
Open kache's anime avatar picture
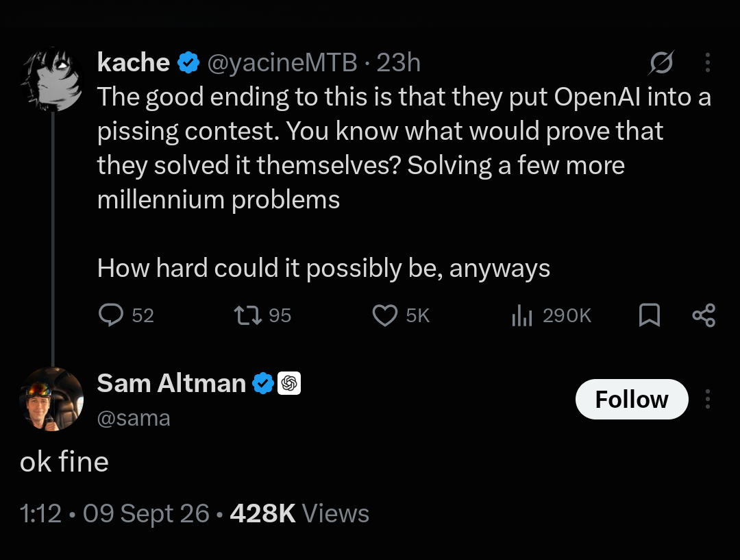(x=52, y=79)
